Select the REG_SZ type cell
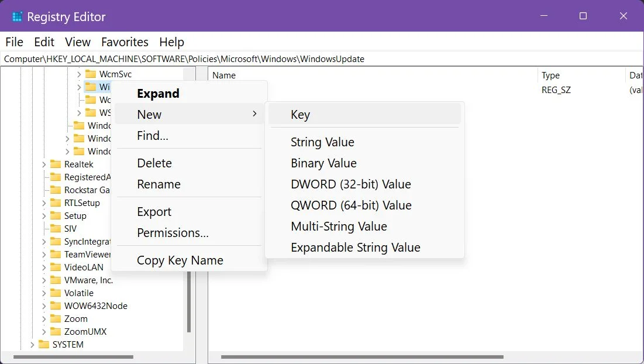This screenshot has height=364, width=644. [x=556, y=90]
